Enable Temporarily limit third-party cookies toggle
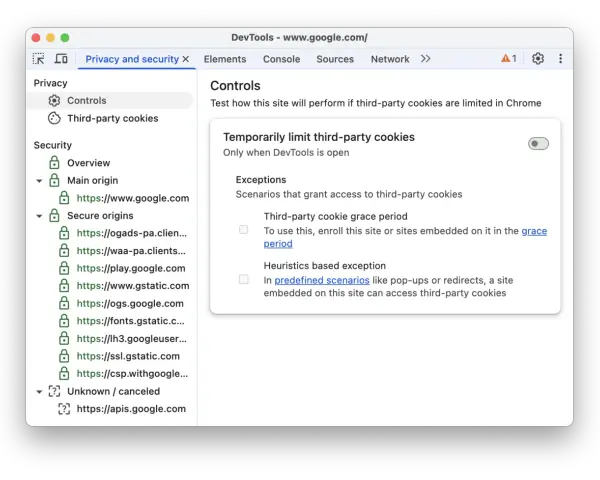600x480 pixels. coord(538,144)
